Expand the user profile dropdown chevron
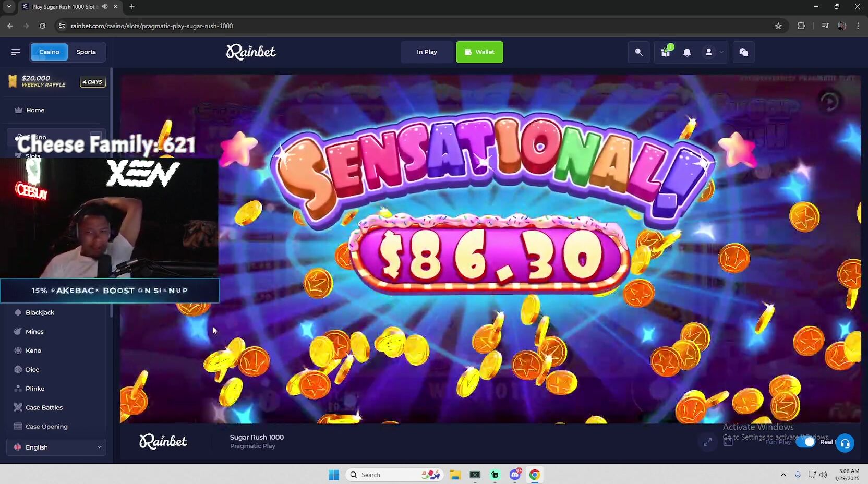 [721, 52]
